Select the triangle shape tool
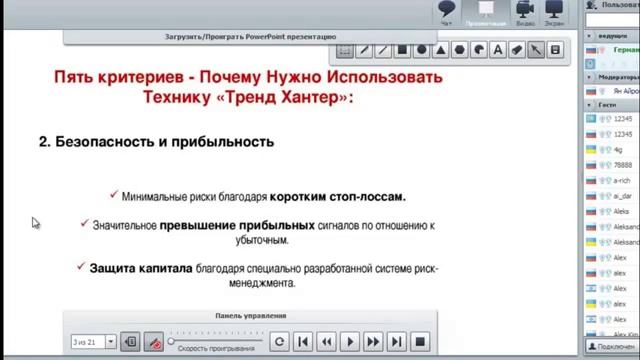The width and height of the screenshot is (640, 360). tap(440, 50)
